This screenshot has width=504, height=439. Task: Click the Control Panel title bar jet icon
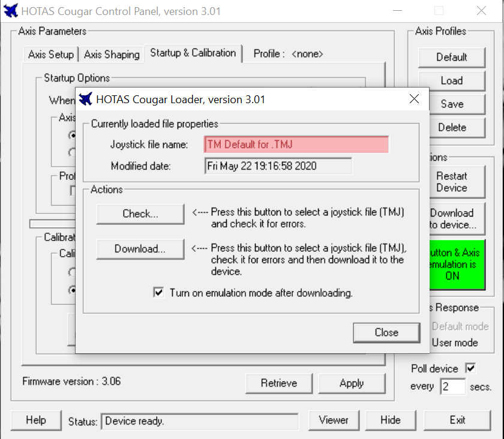coord(10,11)
